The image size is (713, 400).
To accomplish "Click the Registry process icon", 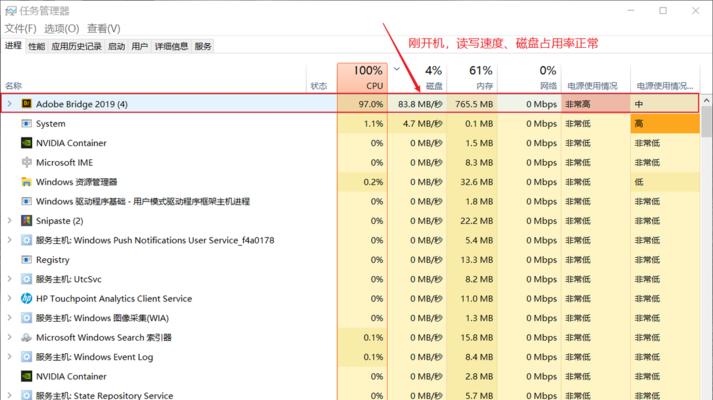I will tap(26, 260).
